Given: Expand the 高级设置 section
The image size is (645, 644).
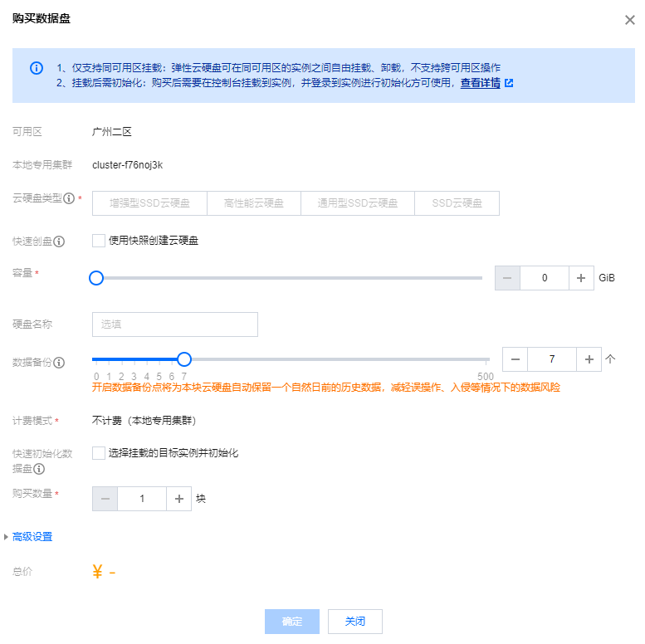Looking at the screenshot, I should [x=32, y=537].
